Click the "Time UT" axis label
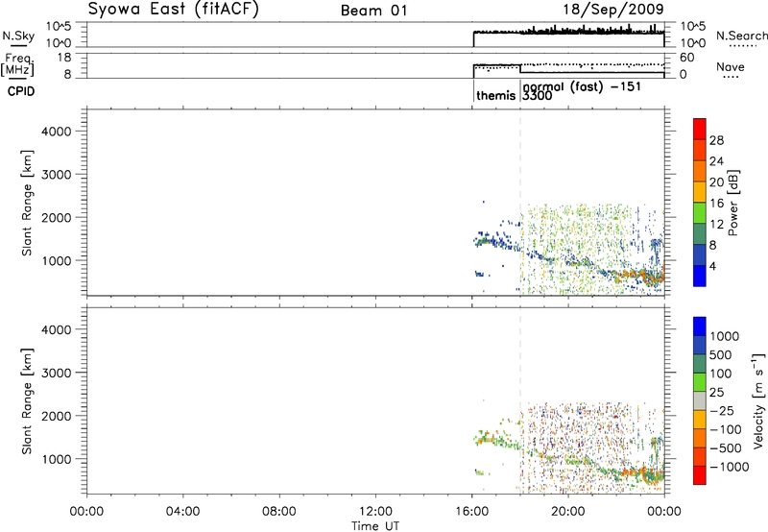Screen dimensions: 768x532 point(375,526)
